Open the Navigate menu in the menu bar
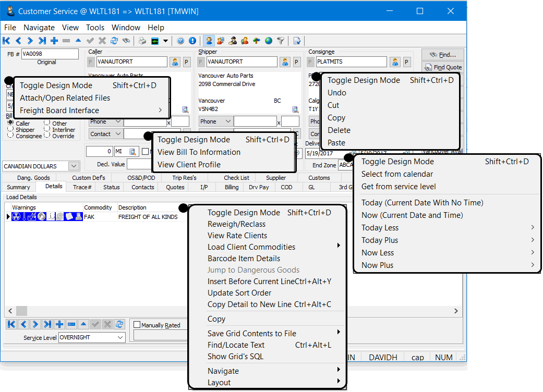 39,27
